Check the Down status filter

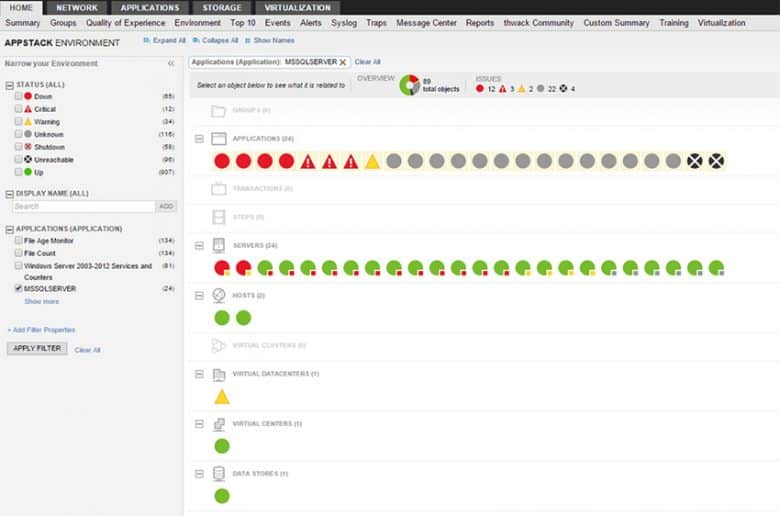[18, 96]
